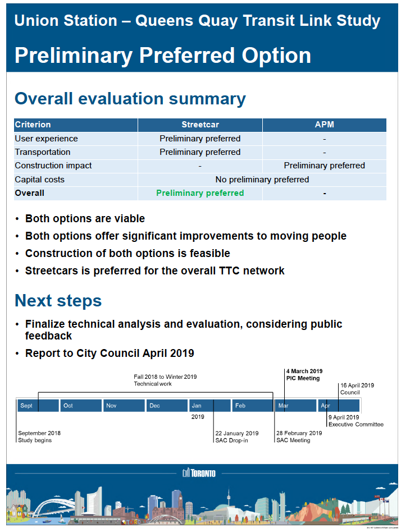The image size is (401, 532).
Task: Click '28 February 2019 SAC Meeting' label
Action: (x=299, y=437)
